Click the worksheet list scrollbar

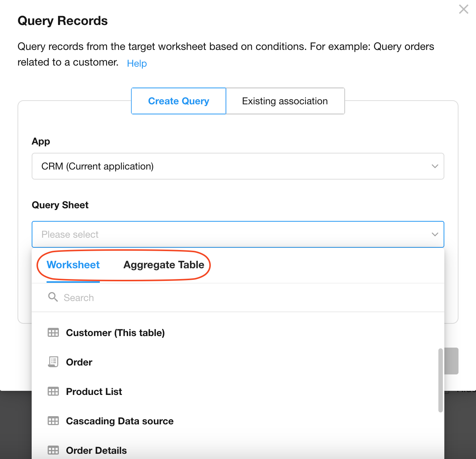(x=441, y=380)
